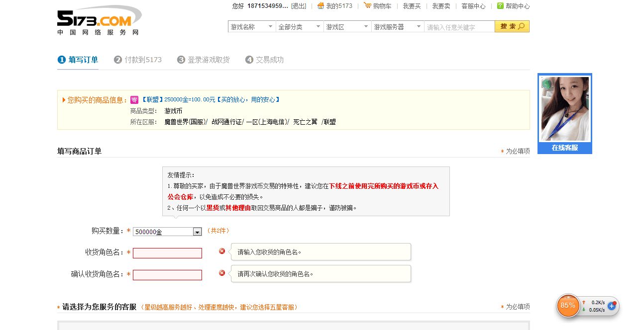Click the red error icon beside 确认收货角色名
This screenshot has width=644, height=330.
(221, 273)
